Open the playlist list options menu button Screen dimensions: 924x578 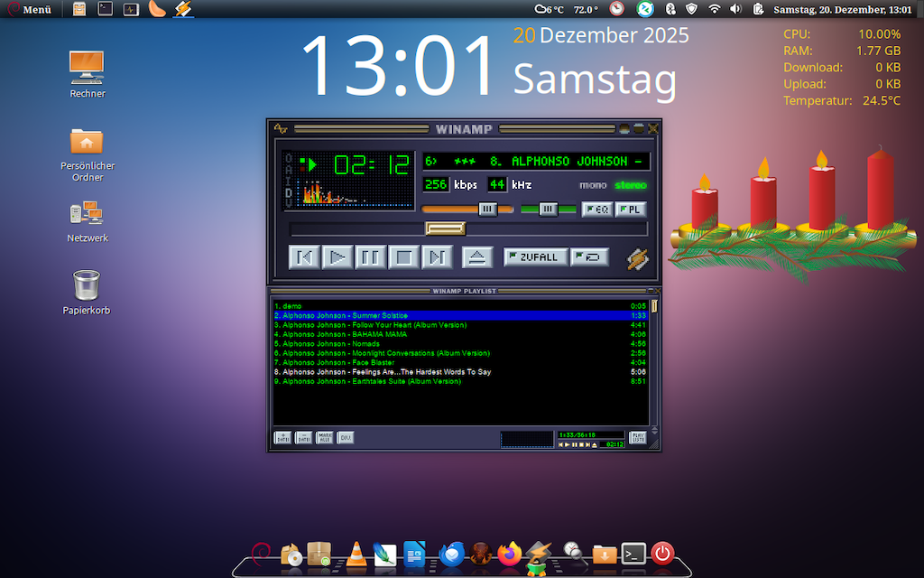[x=638, y=438]
